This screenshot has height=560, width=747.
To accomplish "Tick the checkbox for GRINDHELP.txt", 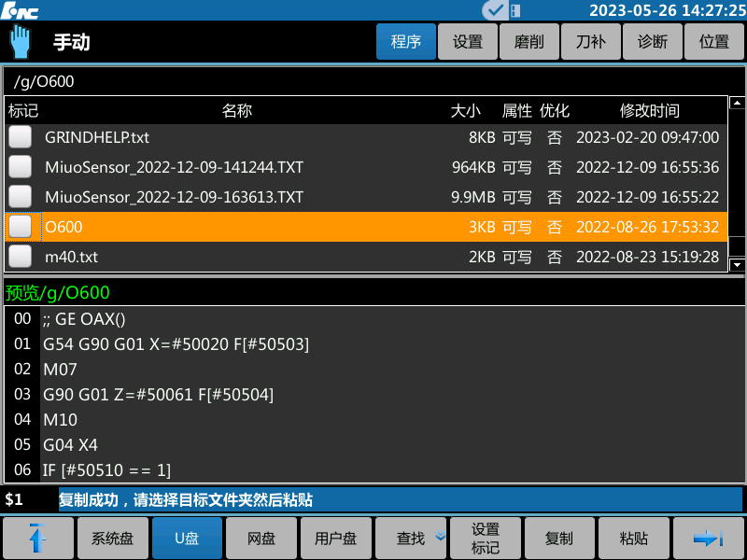I will pyautogui.click(x=21, y=137).
